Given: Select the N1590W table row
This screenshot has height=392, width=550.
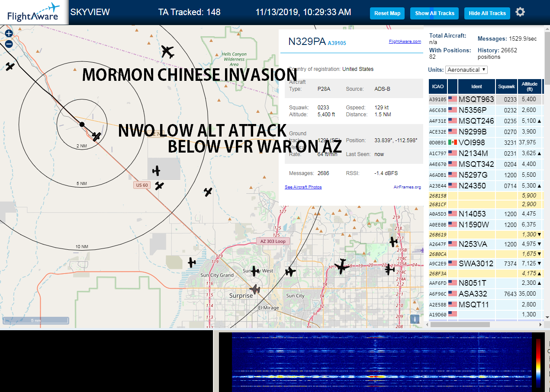Looking at the screenshot, I should (486, 225).
